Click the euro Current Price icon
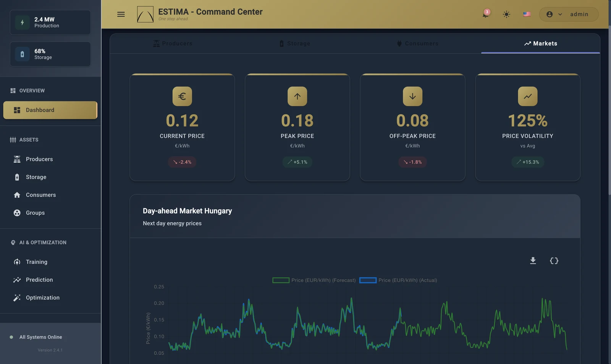This screenshot has height=364, width=611. pyautogui.click(x=182, y=96)
